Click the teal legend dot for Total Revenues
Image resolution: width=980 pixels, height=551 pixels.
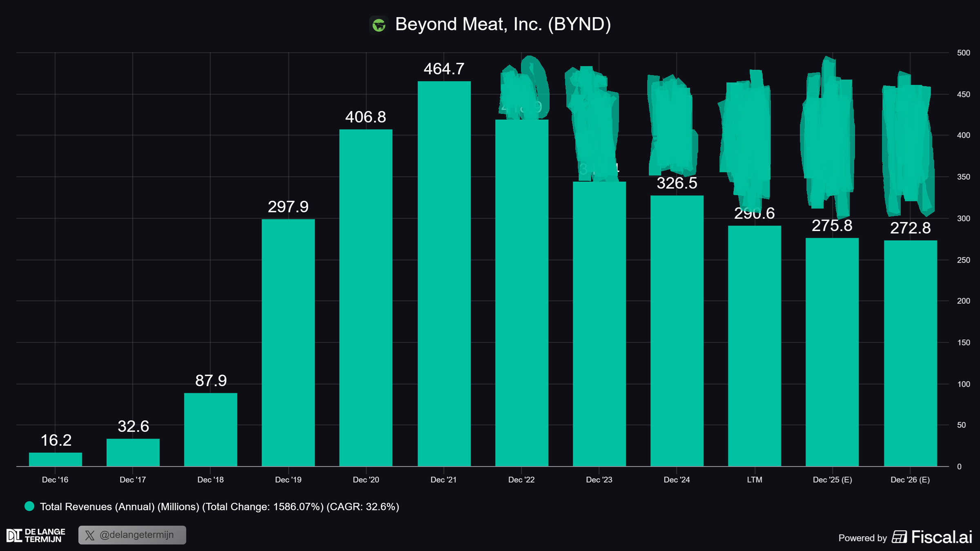(x=29, y=506)
